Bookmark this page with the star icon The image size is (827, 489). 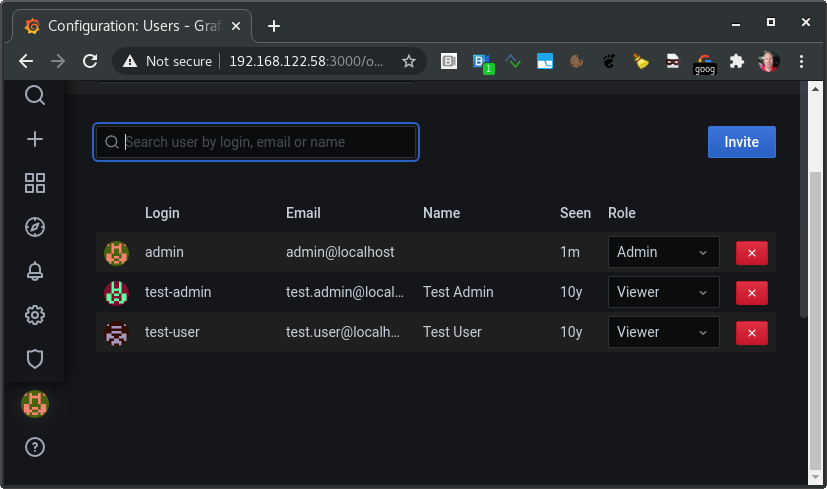[408, 61]
